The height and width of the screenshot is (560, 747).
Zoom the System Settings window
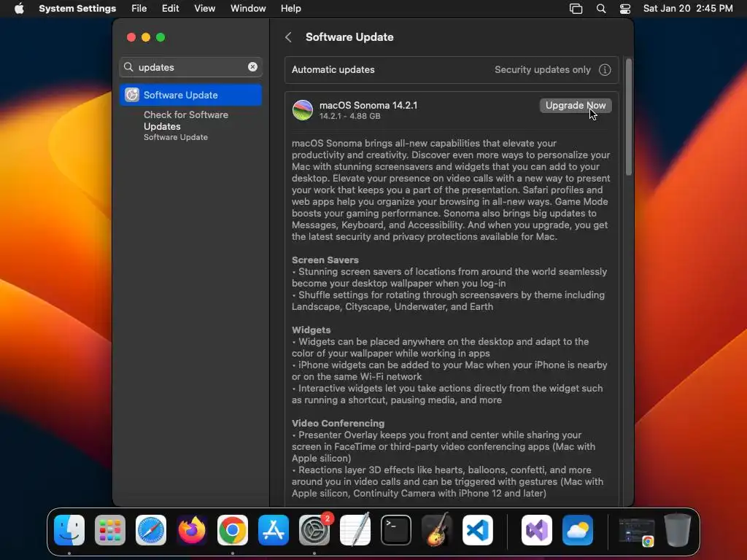click(x=160, y=37)
